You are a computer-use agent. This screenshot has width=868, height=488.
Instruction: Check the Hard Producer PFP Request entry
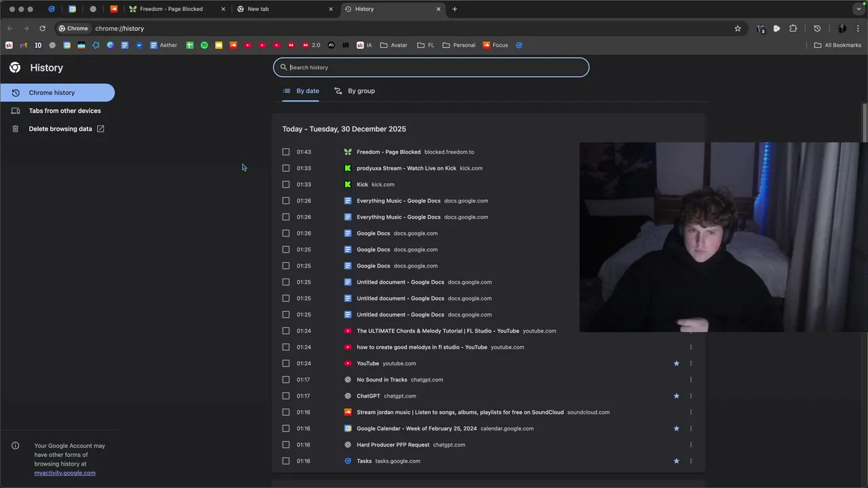coord(285,445)
